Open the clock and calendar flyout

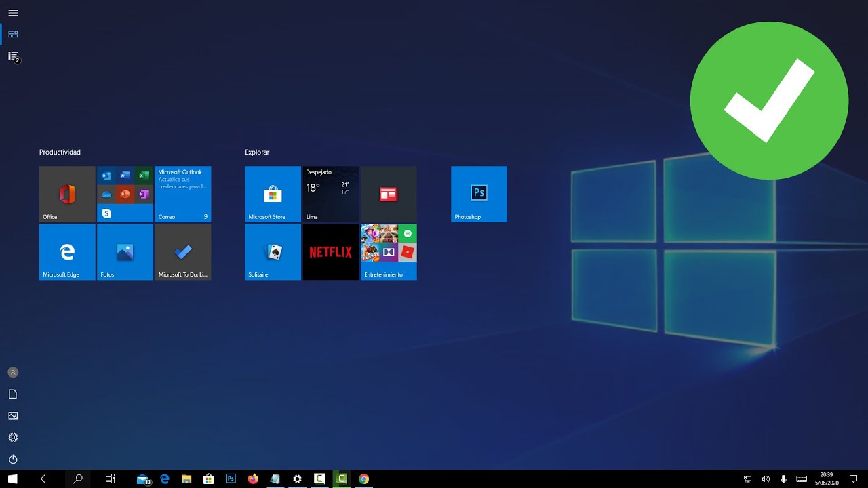tap(826, 479)
